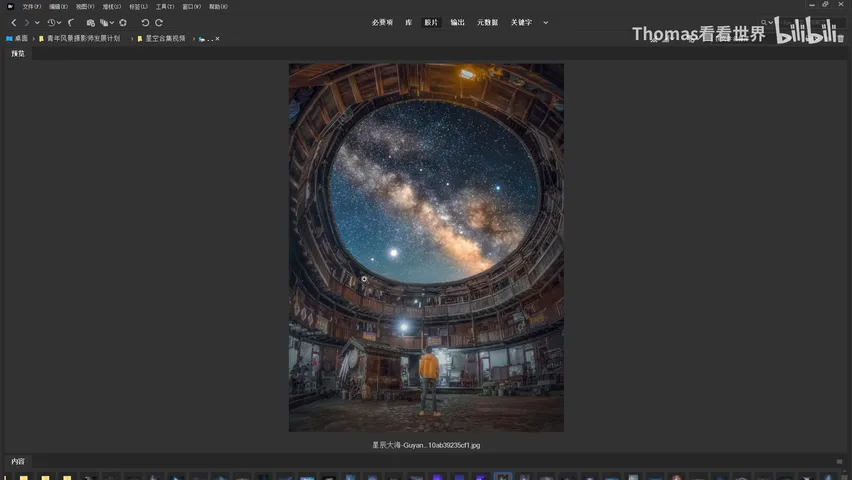Image resolution: width=852 pixels, height=480 pixels.
Task: Rotate image 90° counterclockwise
Action: [x=145, y=23]
